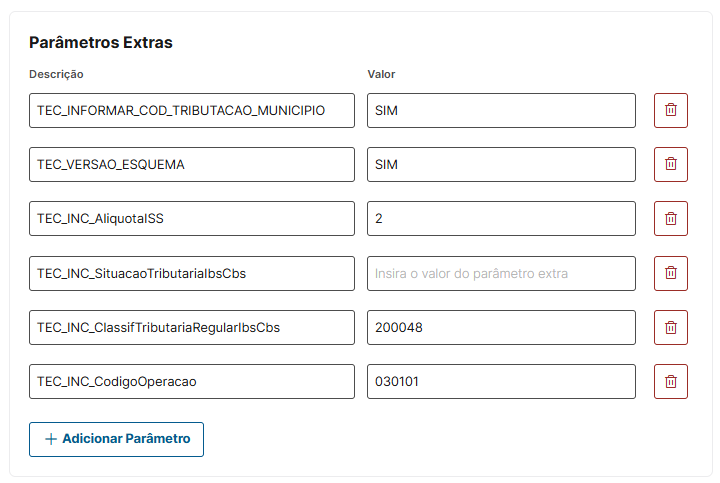This screenshot has width=720, height=483.
Task: Delete the TEC_INC_ClassifTributariaRegularIbsCbs row
Action: pyautogui.click(x=670, y=327)
